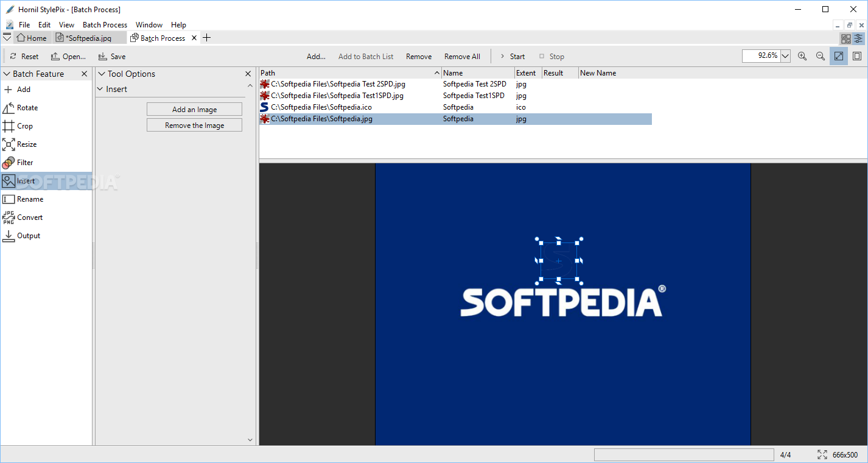The image size is (868, 463).
Task: Sort by Path column header
Action: (x=350, y=73)
